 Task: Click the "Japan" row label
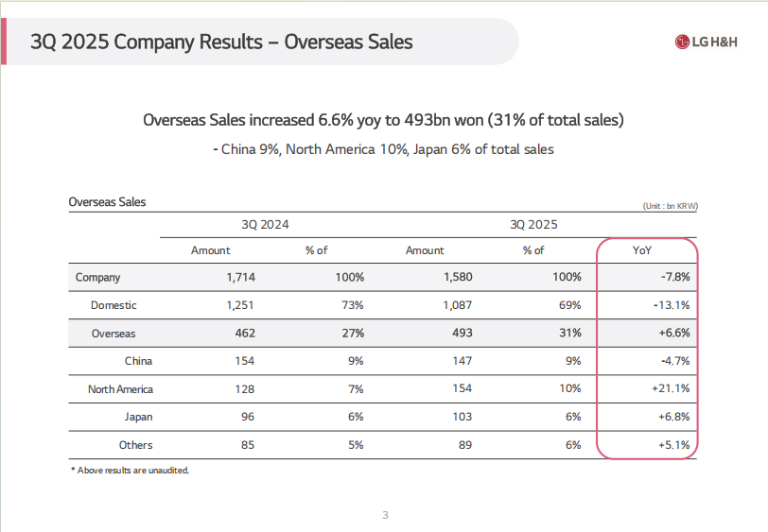tap(138, 417)
